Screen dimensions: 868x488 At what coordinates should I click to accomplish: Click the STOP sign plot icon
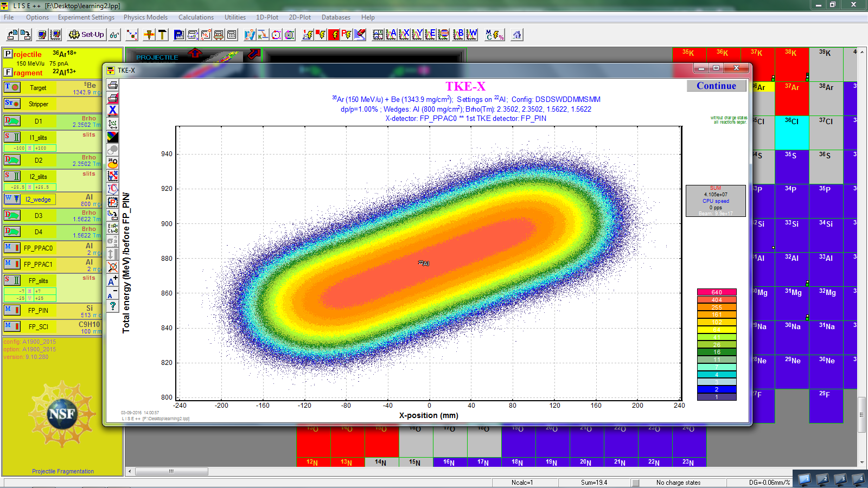tap(444, 35)
